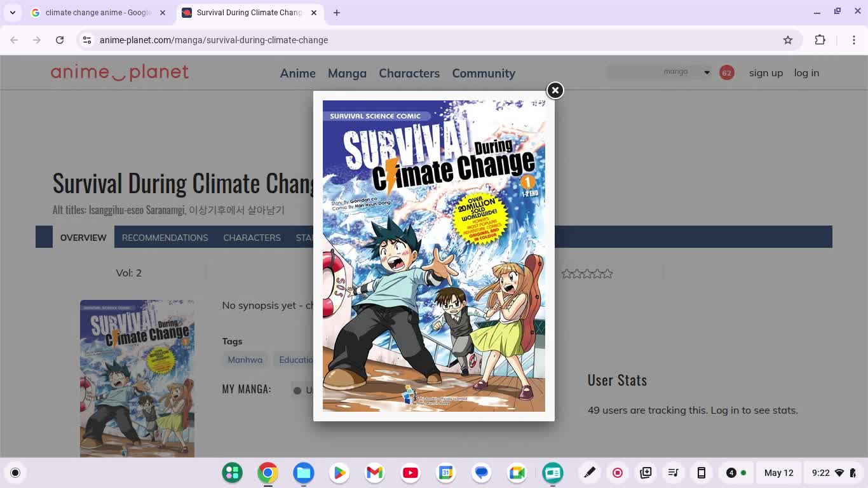This screenshot has height=488, width=868.
Task: Switch to the Characters tab
Action: 252,237
